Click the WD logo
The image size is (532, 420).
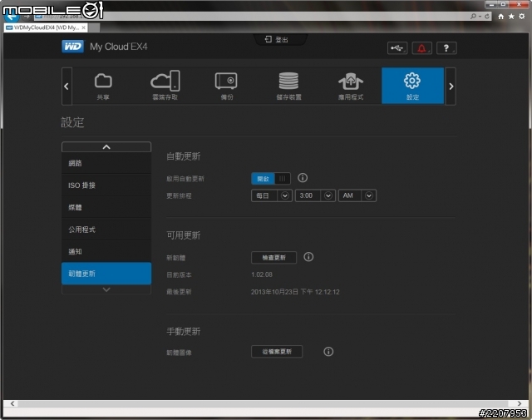72,47
